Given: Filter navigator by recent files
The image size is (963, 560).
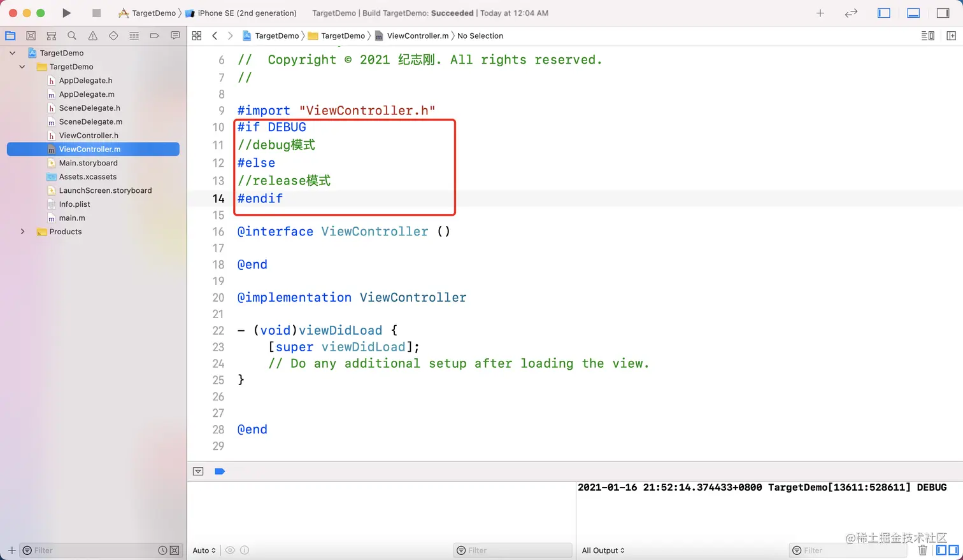Looking at the screenshot, I should (163, 550).
